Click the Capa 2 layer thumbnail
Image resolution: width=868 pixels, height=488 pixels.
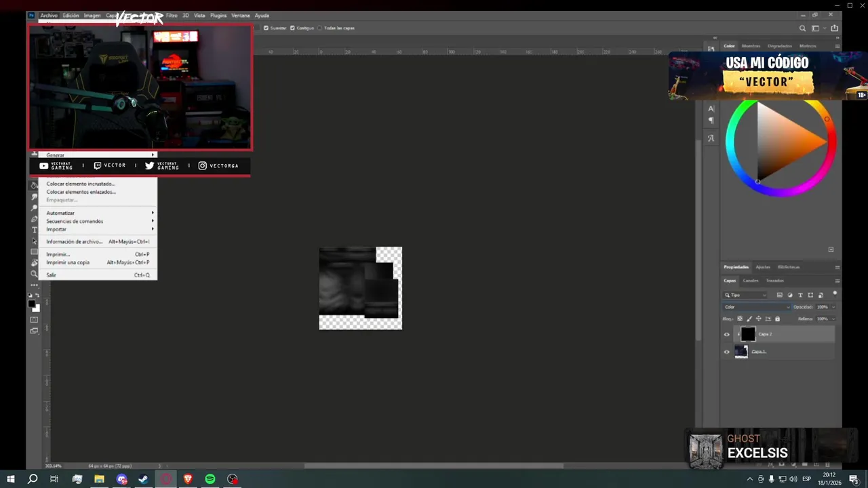[748, 334]
